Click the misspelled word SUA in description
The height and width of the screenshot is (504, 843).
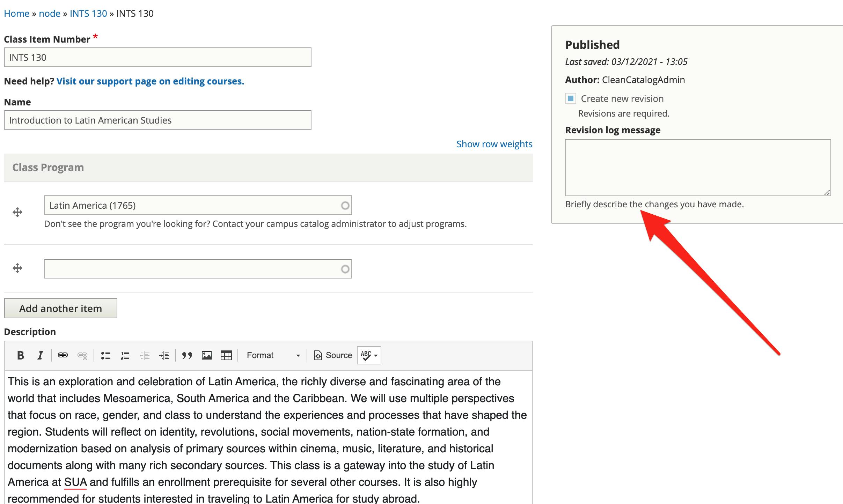click(x=75, y=482)
